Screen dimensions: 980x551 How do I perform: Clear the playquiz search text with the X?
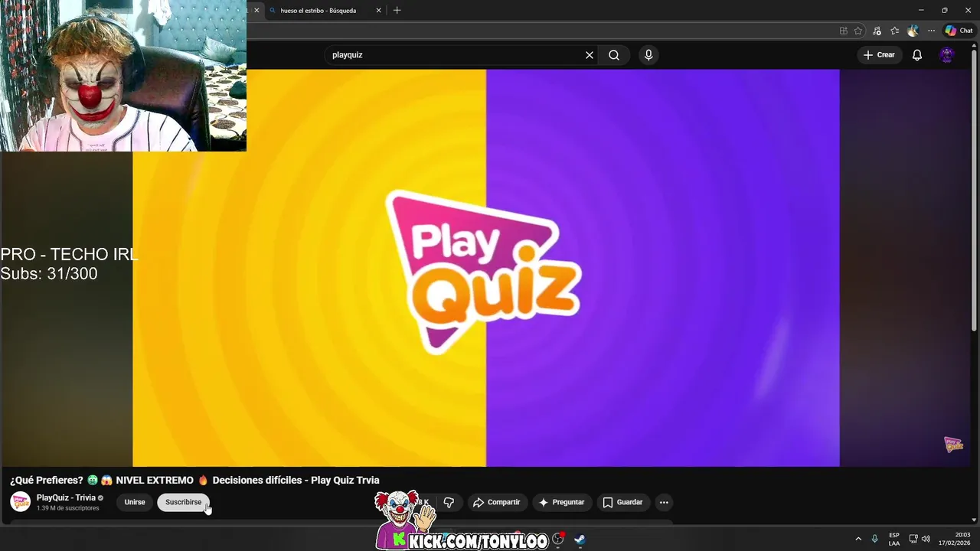(590, 55)
